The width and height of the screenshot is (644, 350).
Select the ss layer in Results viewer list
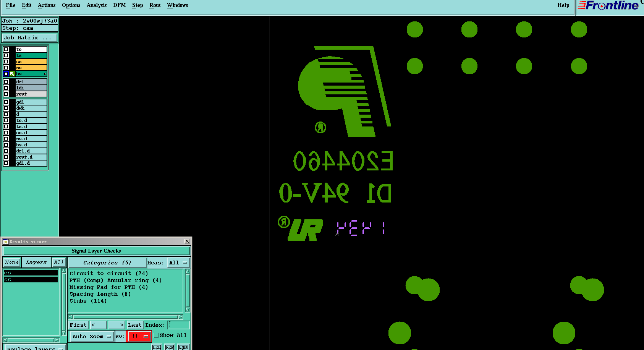(x=31, y=280)
